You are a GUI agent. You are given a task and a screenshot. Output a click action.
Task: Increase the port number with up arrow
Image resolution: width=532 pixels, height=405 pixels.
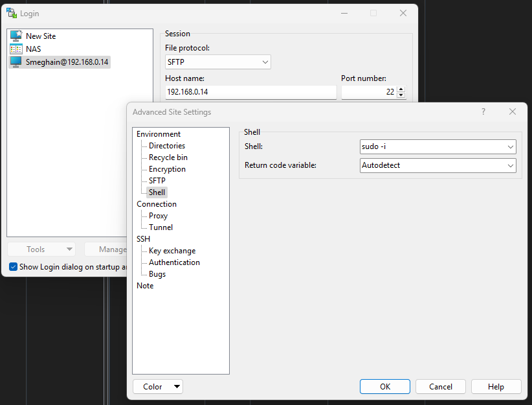401,89
